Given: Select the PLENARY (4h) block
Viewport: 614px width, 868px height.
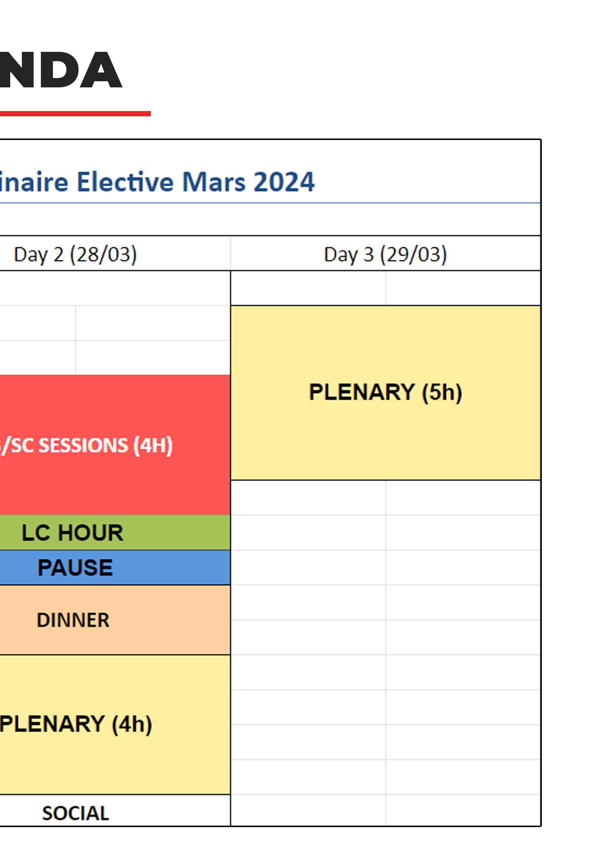Looking at the screenshot, I should click(76, 724).
